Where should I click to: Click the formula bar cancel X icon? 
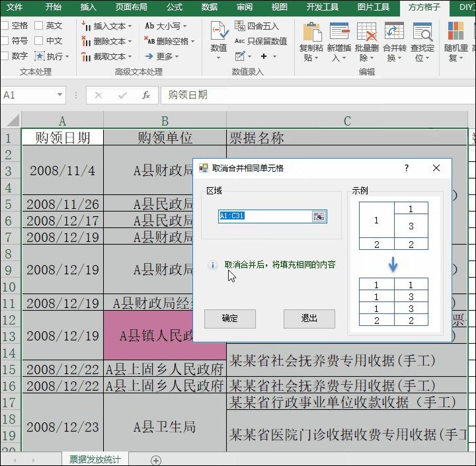(x=99, y=95)
